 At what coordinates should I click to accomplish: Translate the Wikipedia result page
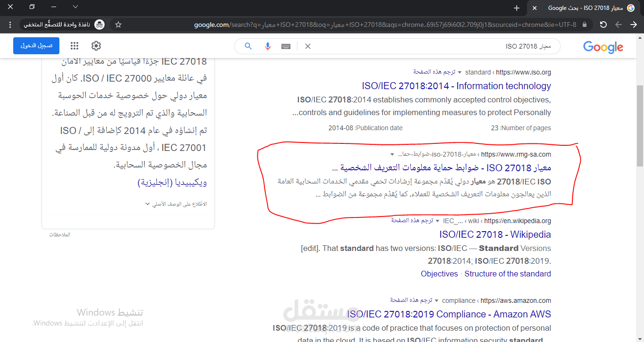[412, 221]
